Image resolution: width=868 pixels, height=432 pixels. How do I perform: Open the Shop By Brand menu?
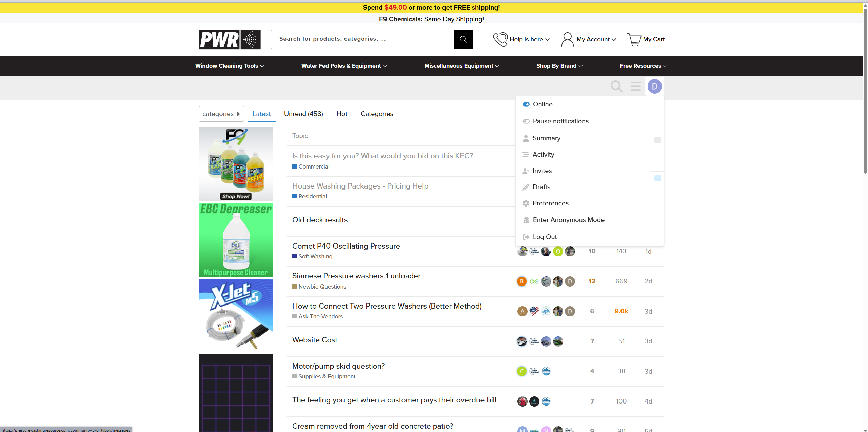[559, 66]
